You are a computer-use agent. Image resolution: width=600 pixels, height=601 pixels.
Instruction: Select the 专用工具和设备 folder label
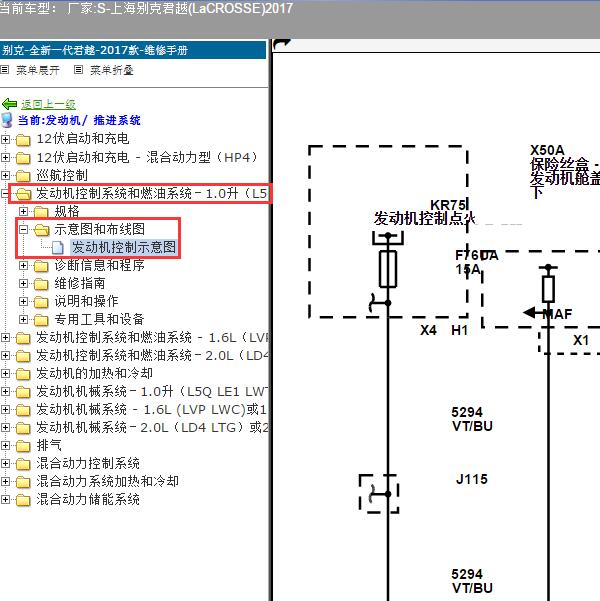pos(99,319)
